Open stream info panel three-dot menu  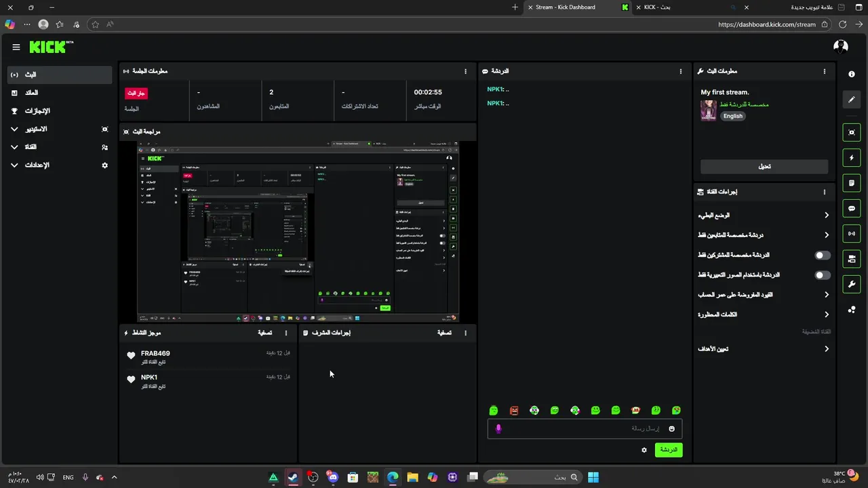point(825,71)
